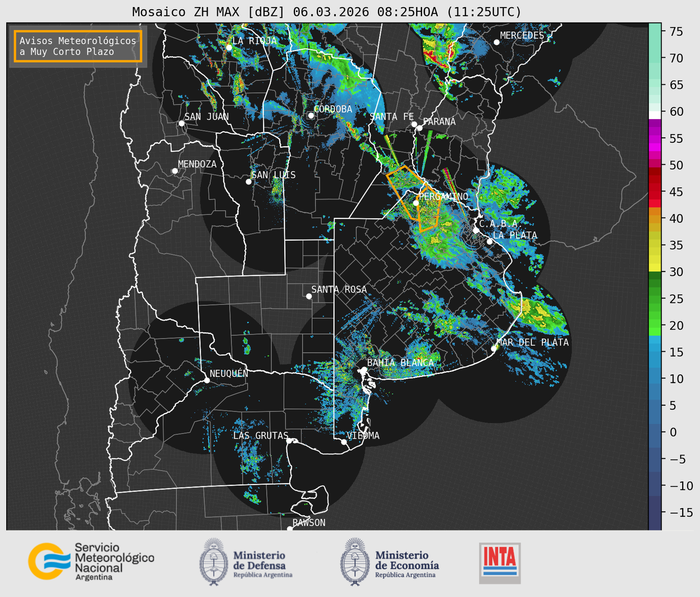The image size is (700, 597).
Task: Select the MERCEDES city dot
Action: [496, 42]
